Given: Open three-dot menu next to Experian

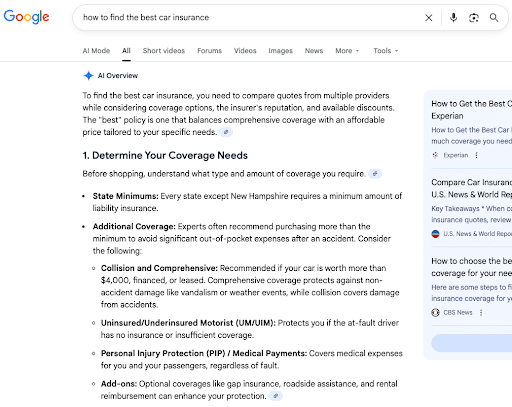Looking at the screenshot, I should 476,155.
